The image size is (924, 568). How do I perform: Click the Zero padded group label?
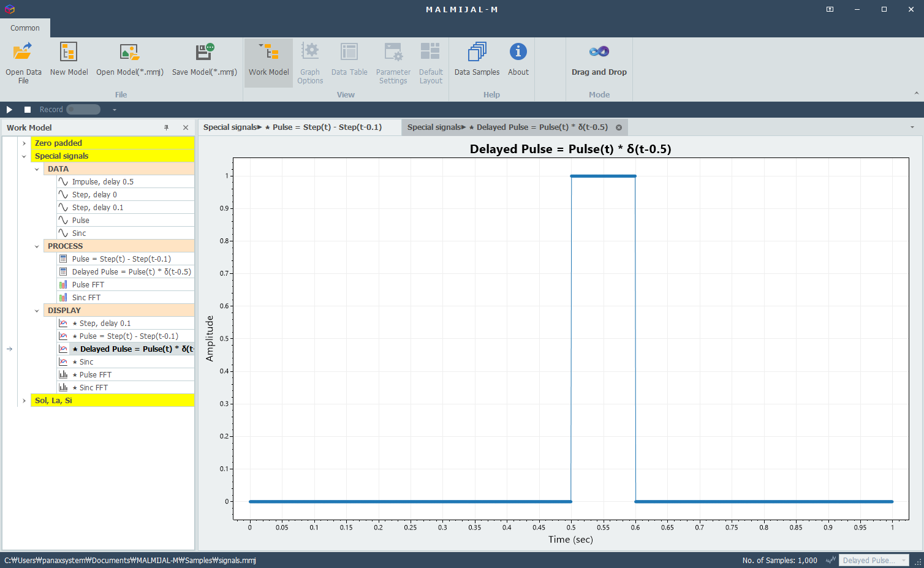pos(58,143)
